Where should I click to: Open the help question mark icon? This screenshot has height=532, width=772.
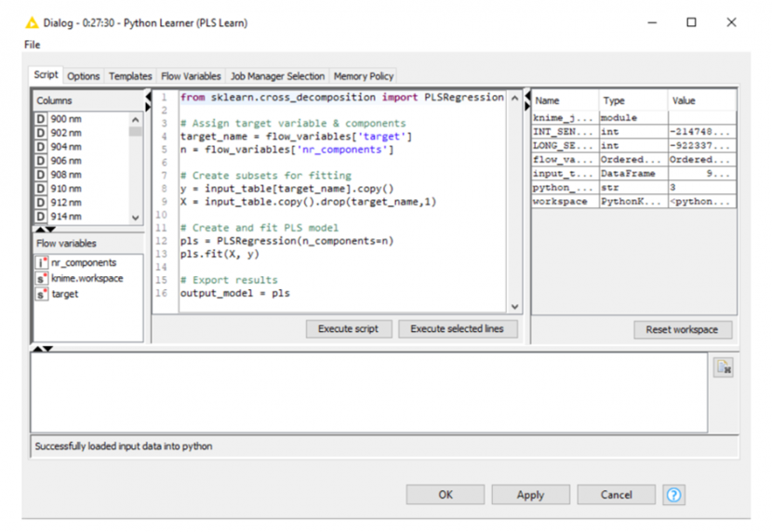[674, 495]
